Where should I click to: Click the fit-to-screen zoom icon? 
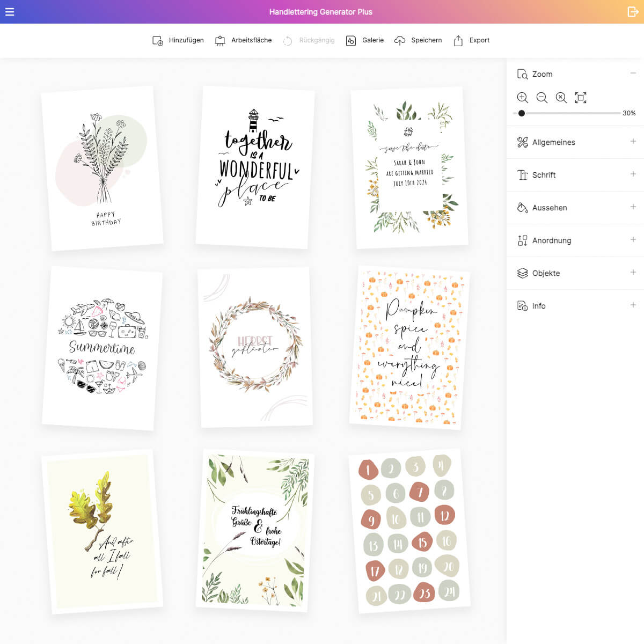[x=581, y=98]
